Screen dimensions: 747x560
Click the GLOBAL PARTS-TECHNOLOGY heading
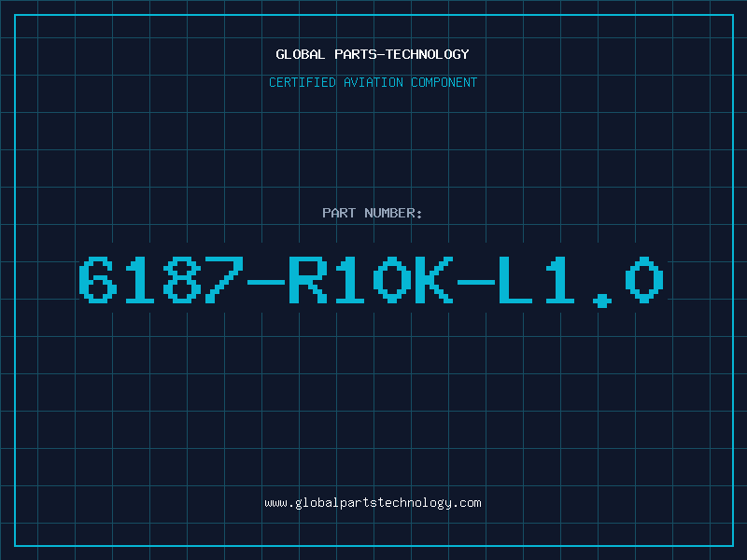(x=373, y=54)
